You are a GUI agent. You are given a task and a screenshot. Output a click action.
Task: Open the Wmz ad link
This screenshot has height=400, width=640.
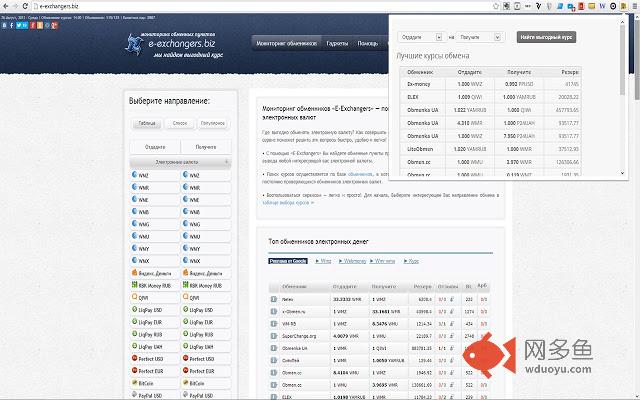(x=323, y=261)
